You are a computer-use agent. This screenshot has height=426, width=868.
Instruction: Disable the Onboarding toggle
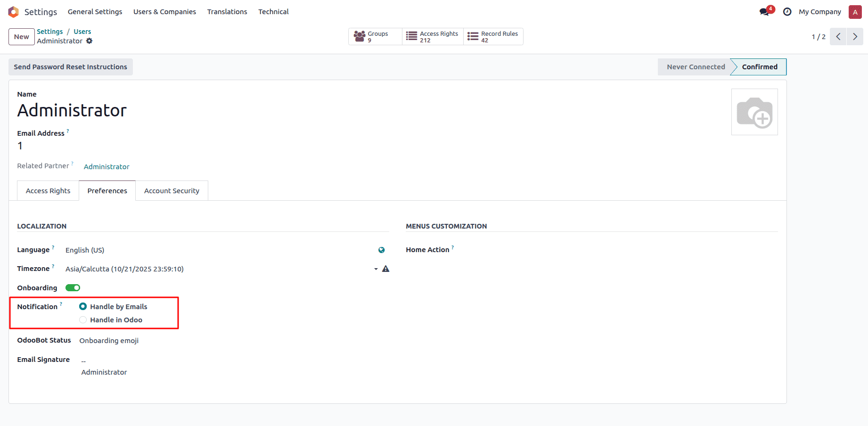coord(73,287)
